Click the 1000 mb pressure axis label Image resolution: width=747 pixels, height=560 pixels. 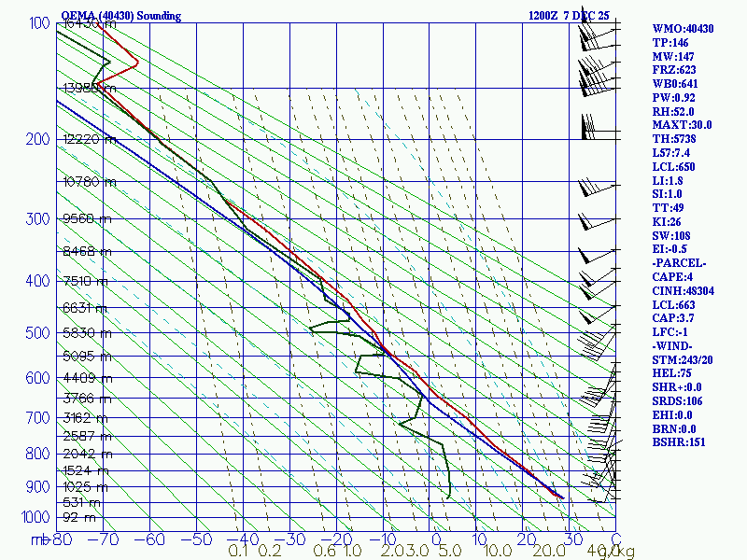point(35,517)
